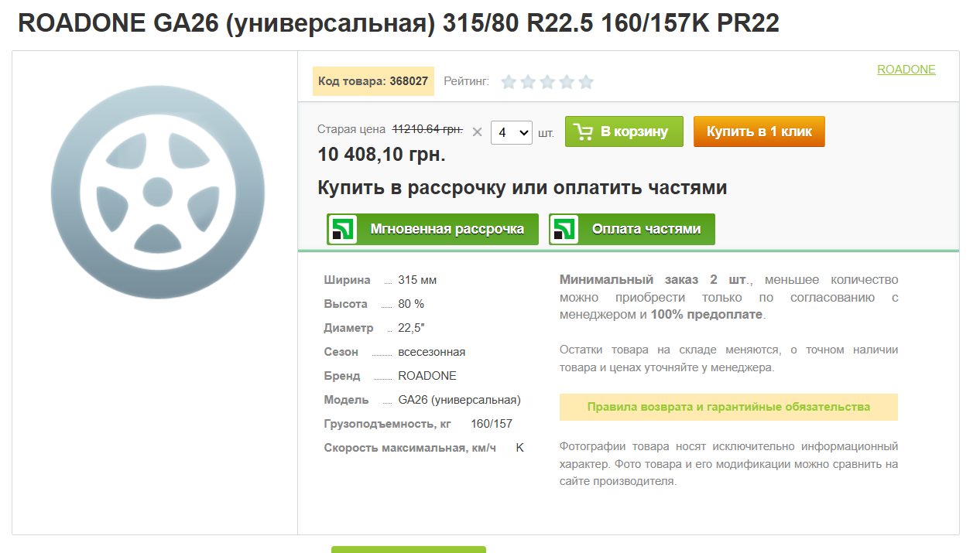Screen dimensions: 980x553
Task: Click the fourth rating star
Action: pyautogui.click(x=567, y=82)
